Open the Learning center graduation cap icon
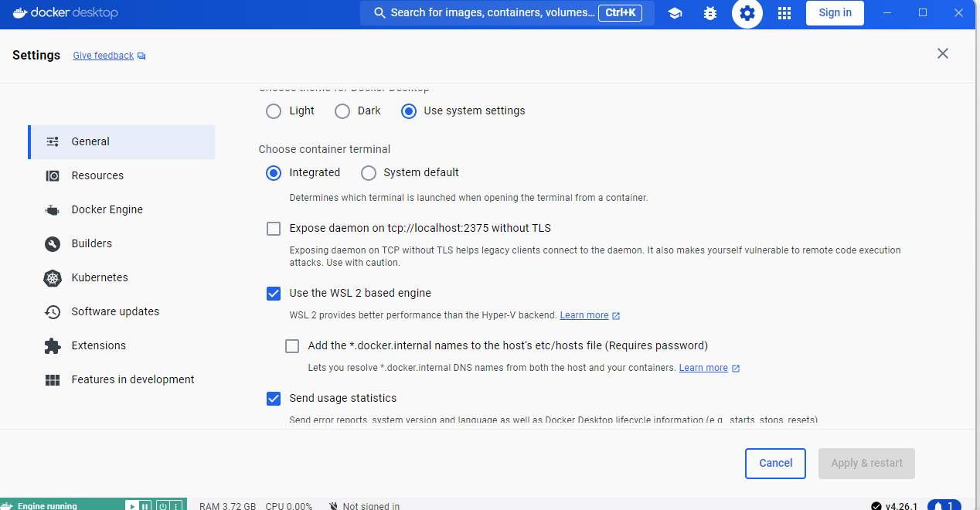The height and width of the screenshot is (510, 980). pyautogui.click(x=675, y=13)
